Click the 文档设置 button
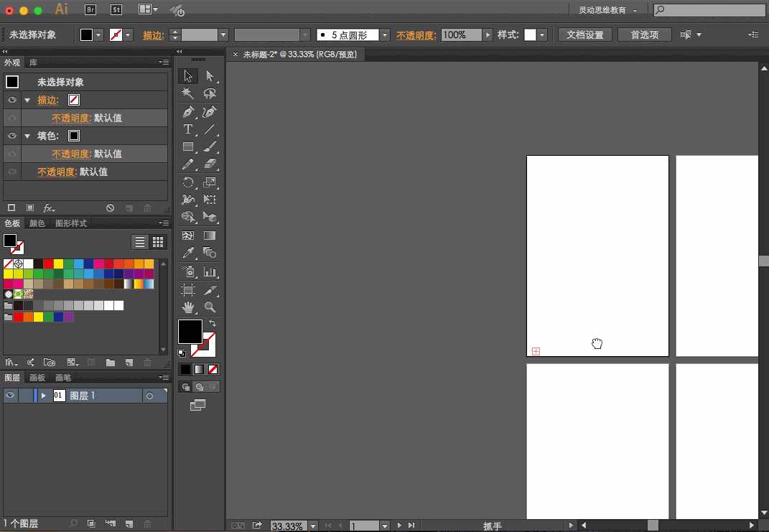Image resolution: width=769 pixels, height=532 pixels. click(x=585, y=34)
